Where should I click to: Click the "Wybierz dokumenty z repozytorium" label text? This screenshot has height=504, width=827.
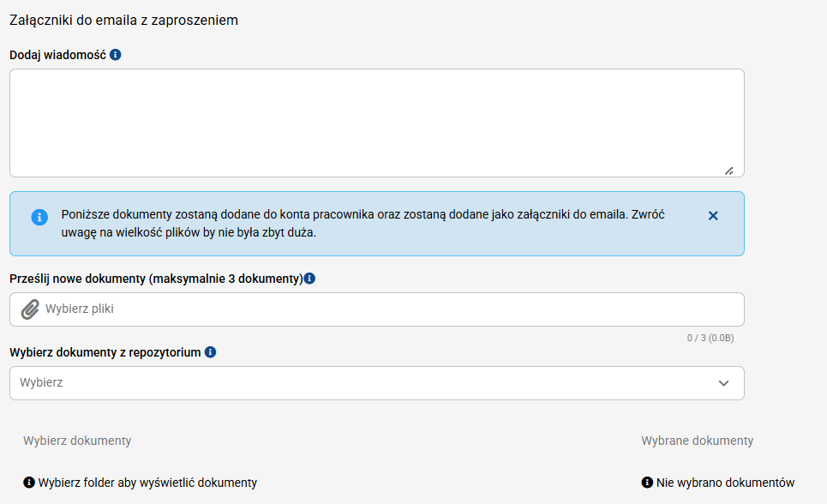(x=105, y=351)
